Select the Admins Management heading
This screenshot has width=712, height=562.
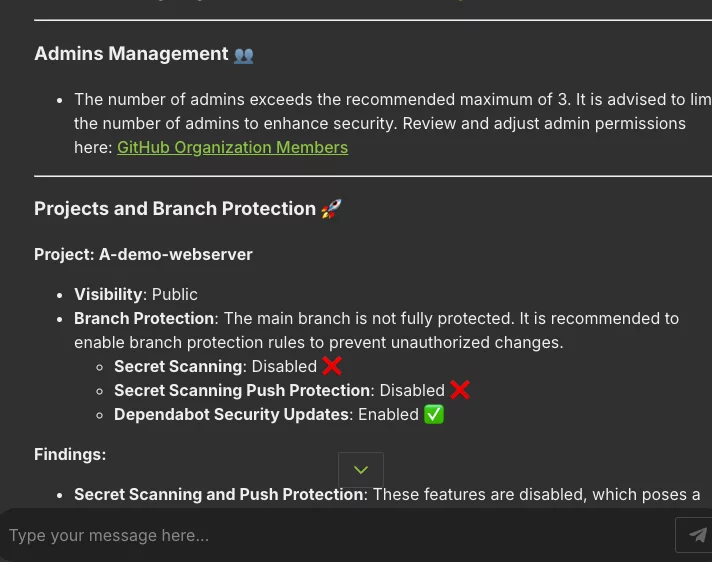[x=131, y=54]
